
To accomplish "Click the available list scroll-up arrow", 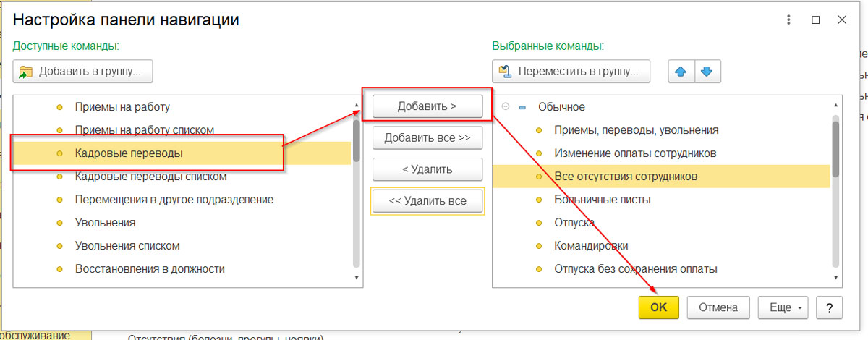I will point(356,106).
